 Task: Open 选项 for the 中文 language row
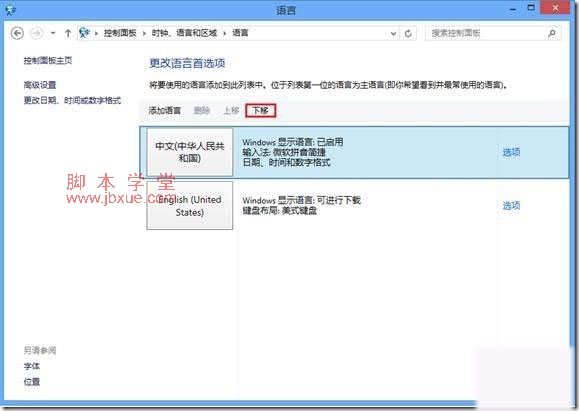point(511,152)
